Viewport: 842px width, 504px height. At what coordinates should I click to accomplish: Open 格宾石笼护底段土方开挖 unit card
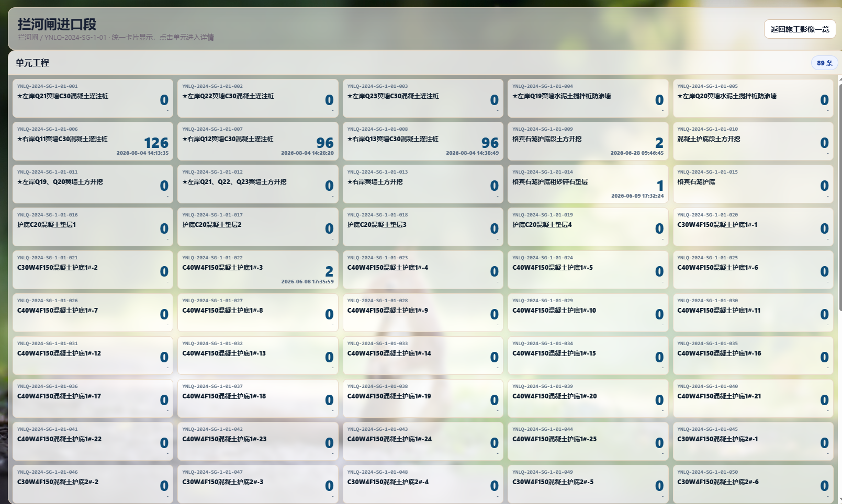tap(588, 141)
